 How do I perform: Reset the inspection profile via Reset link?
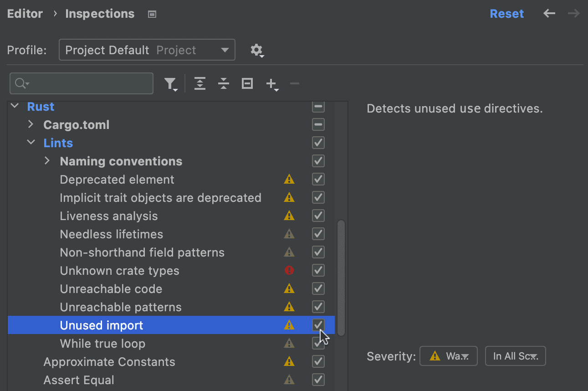coord(506,13)
